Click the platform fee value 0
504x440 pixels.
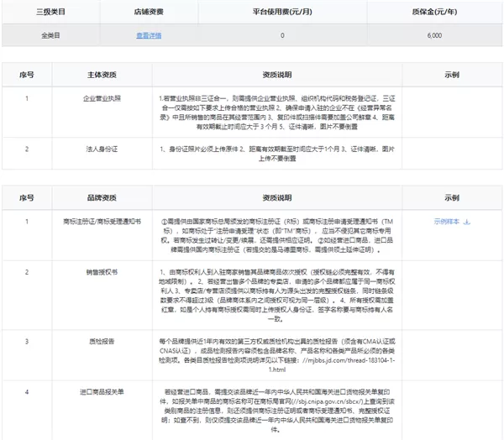(282, 35)
